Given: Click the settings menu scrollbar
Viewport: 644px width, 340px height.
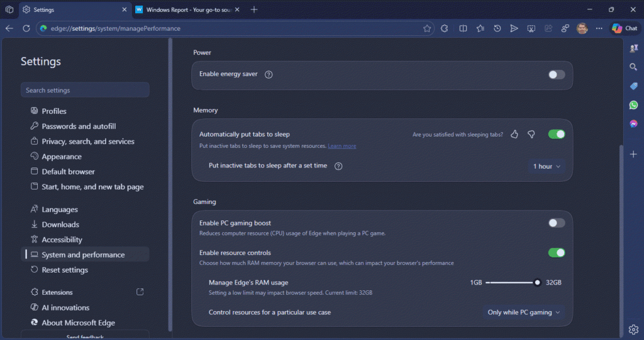Looking at the screenshot, I should coord(170,185).
